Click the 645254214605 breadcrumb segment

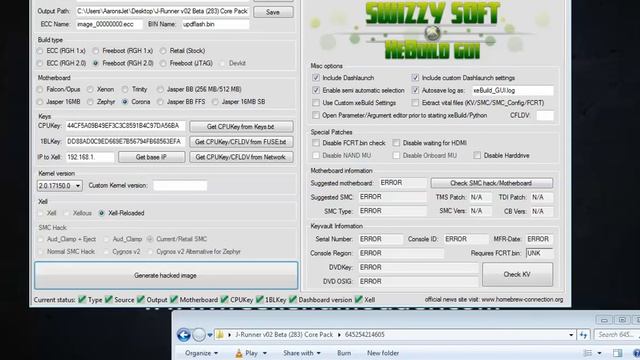(364, 335)
